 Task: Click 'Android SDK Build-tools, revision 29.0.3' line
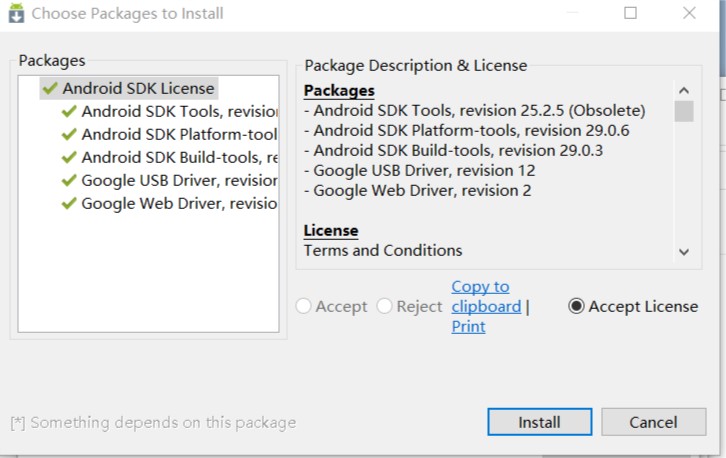click(454, 151)
